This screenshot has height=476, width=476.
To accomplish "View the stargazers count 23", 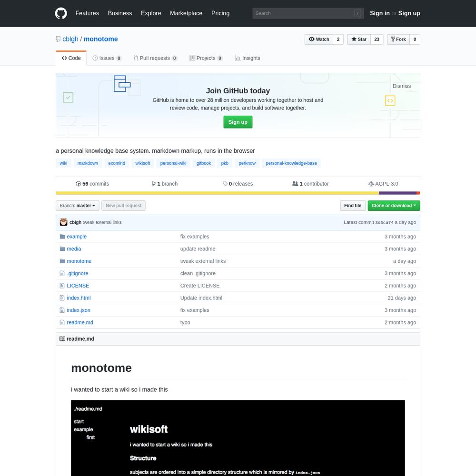I will coord(377,40).
